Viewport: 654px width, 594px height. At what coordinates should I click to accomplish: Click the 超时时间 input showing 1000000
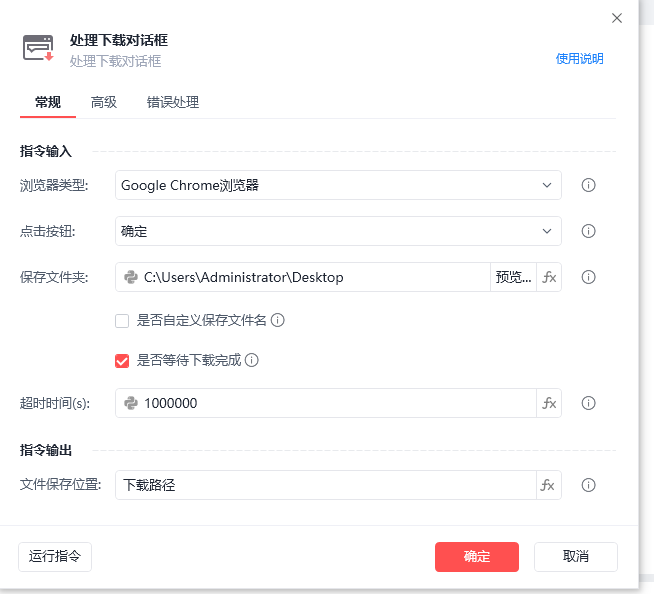pos(326,403)
